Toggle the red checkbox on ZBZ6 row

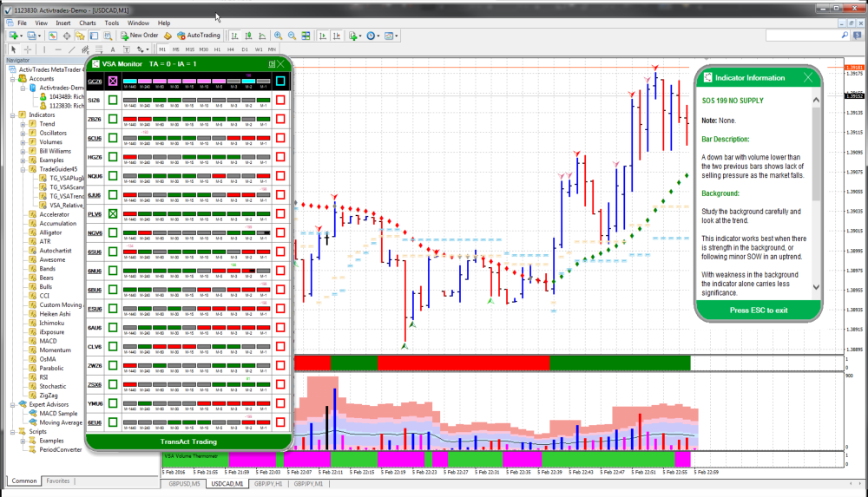pos(280,120)
